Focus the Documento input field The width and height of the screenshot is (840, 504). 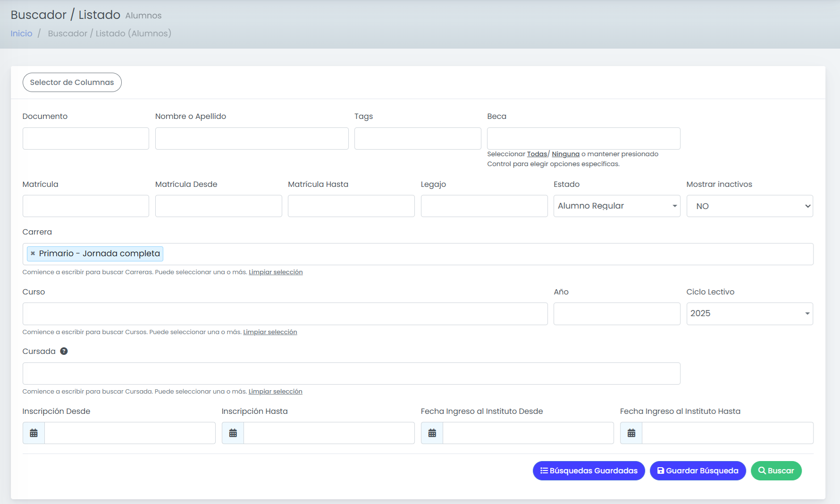point(86,138)
